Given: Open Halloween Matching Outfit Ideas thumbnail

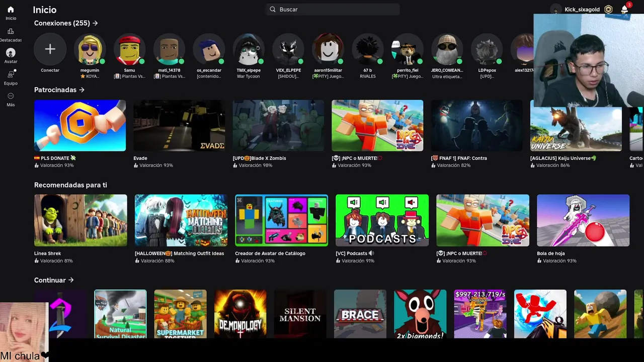Looking at the screenshot, I should 181,220.
